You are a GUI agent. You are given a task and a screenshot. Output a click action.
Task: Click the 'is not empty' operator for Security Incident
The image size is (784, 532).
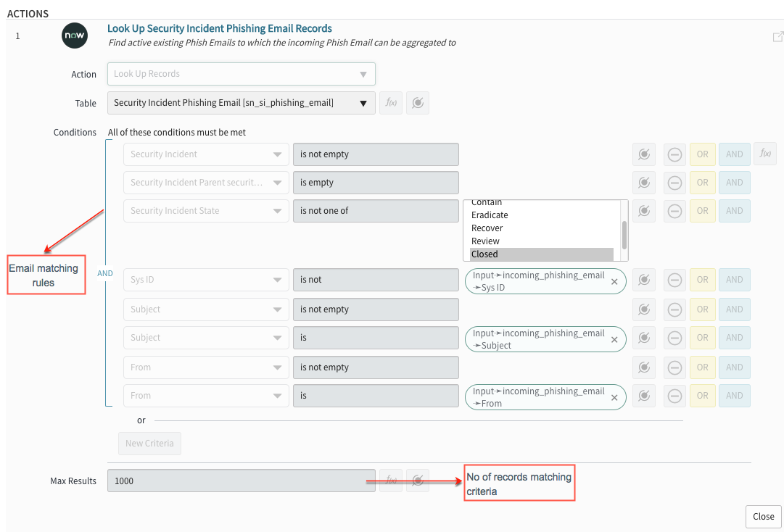(376, 154)
